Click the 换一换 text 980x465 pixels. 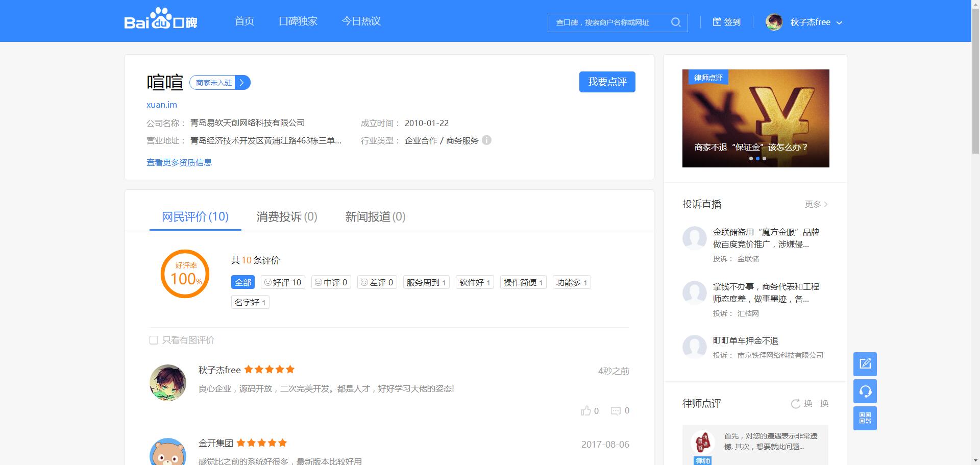[816, 404]
